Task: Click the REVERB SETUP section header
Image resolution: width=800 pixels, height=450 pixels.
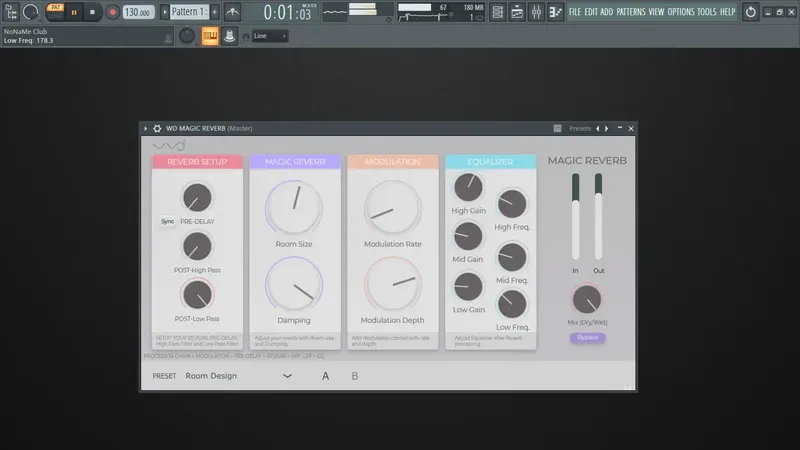Action: [197, 162]
